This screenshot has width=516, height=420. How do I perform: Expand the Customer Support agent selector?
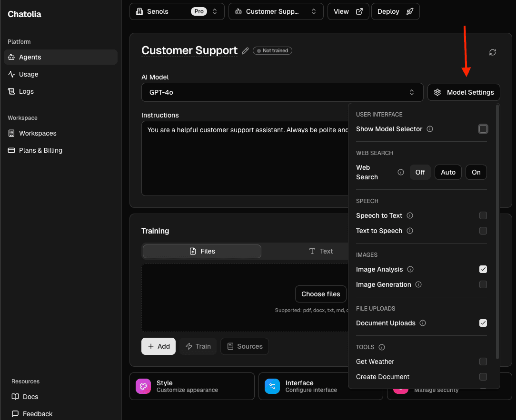click(276, 11)
